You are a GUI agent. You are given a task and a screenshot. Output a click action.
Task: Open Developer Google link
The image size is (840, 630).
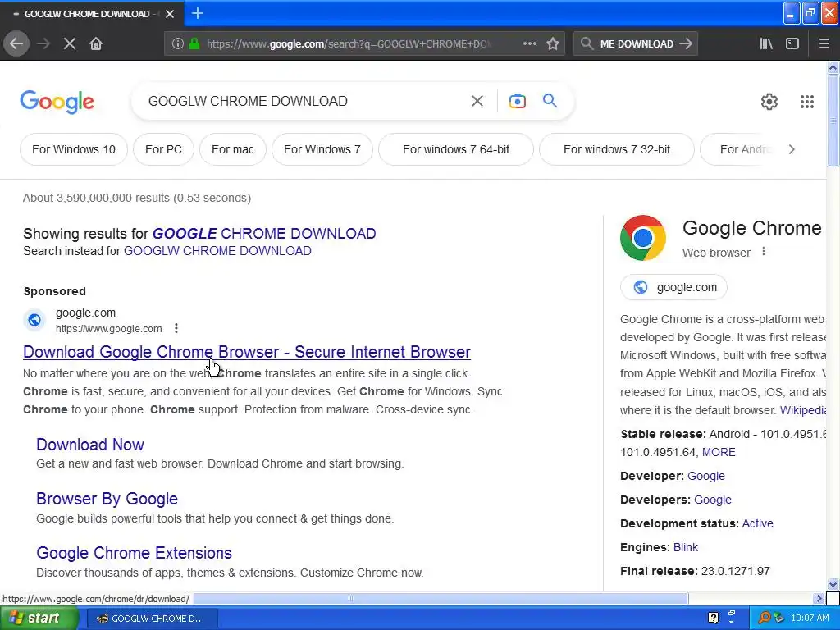(706, 476)
